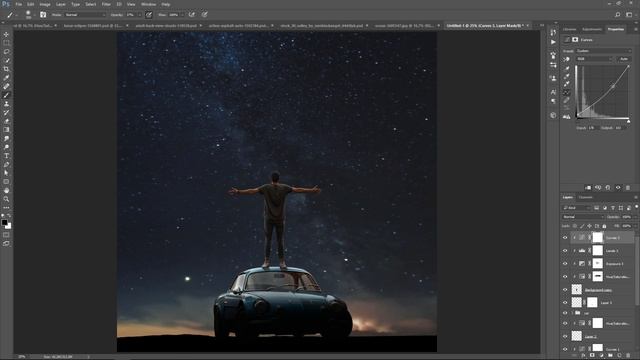Hide the Layer 3 layer
640x360 pixels.
click(x=565, y=302)
